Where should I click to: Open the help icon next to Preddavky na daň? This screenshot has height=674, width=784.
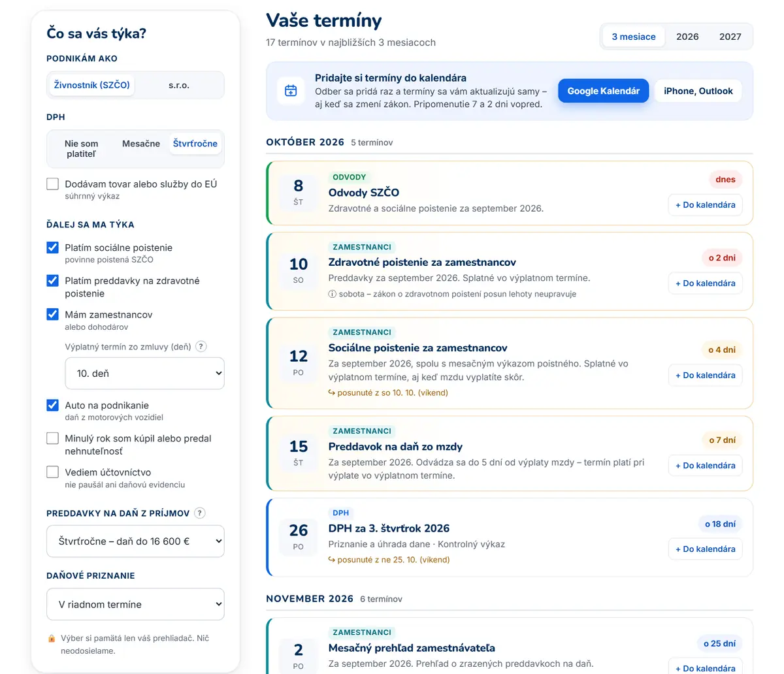coord(200,513)
